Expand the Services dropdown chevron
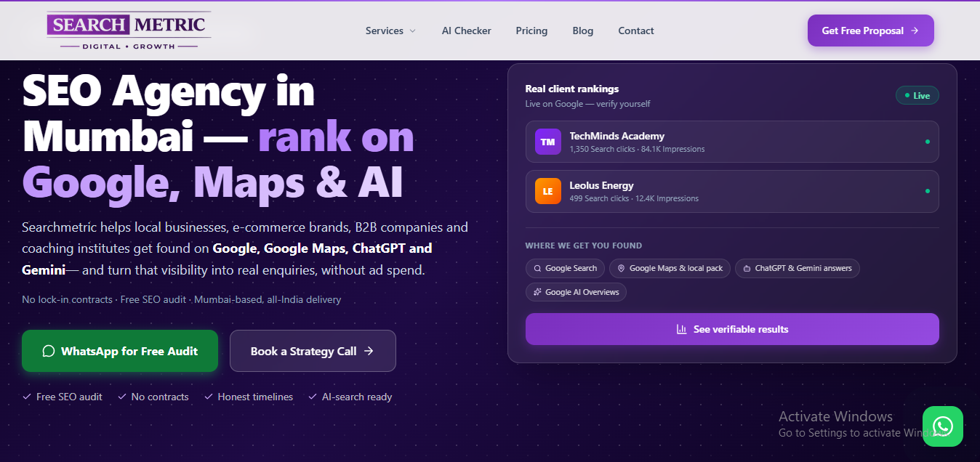This screenshot has width=980, height=462. point(413,31)
